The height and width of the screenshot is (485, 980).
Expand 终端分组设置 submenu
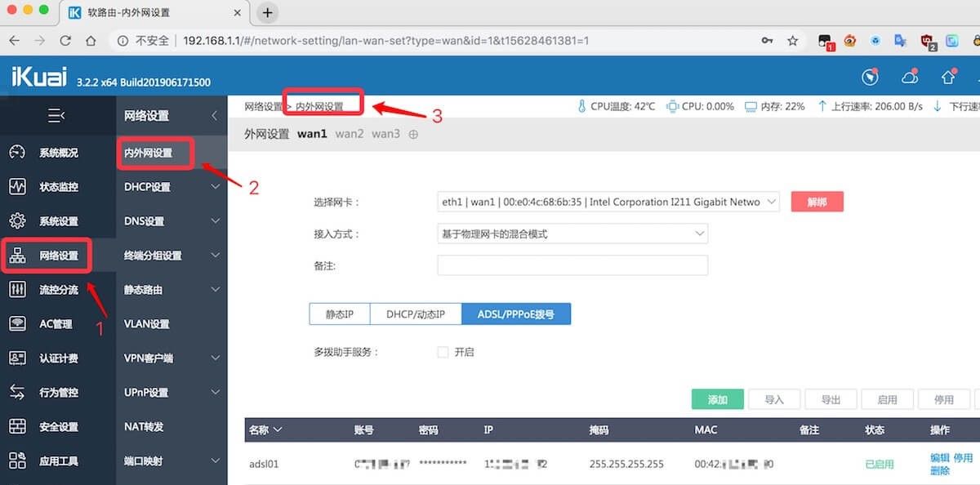point(215,256)
